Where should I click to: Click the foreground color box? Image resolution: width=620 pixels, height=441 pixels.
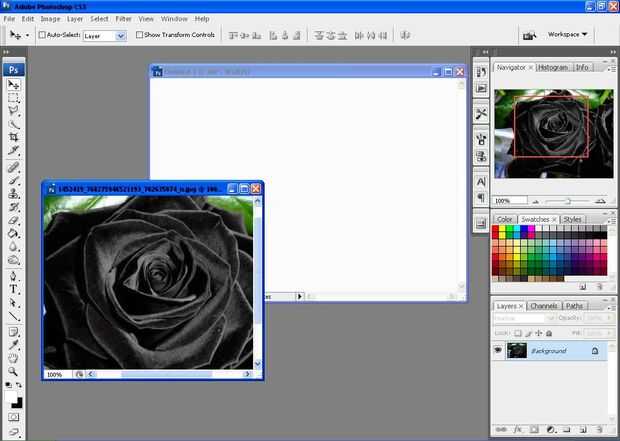10,397
